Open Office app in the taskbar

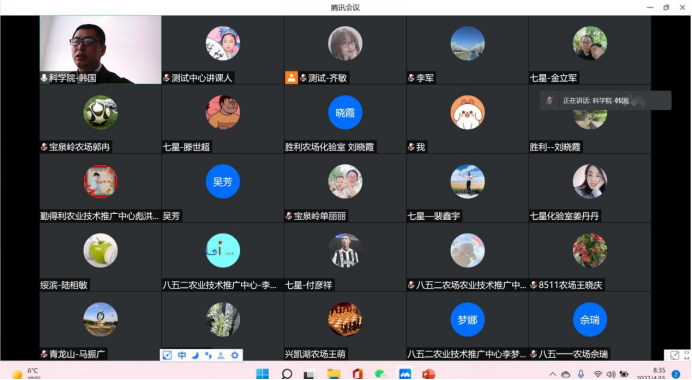click(357, 374)
